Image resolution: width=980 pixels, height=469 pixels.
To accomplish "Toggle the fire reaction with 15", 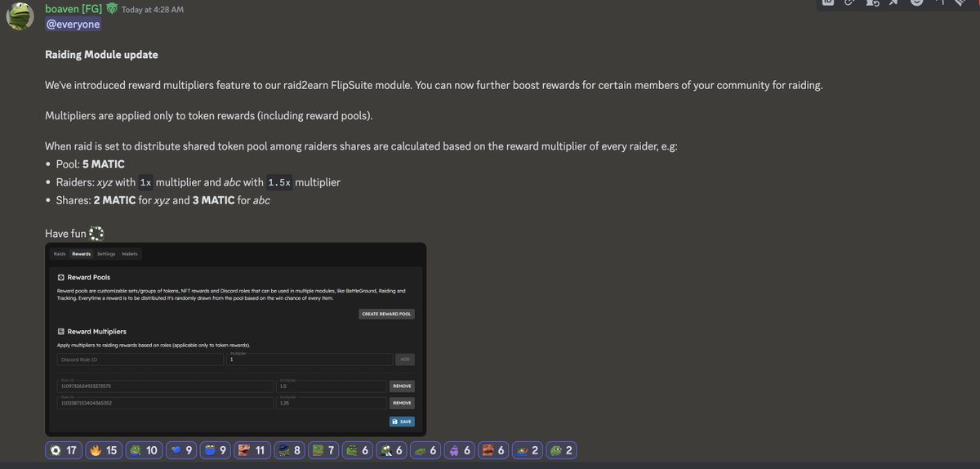I will [x=104, y=449].
